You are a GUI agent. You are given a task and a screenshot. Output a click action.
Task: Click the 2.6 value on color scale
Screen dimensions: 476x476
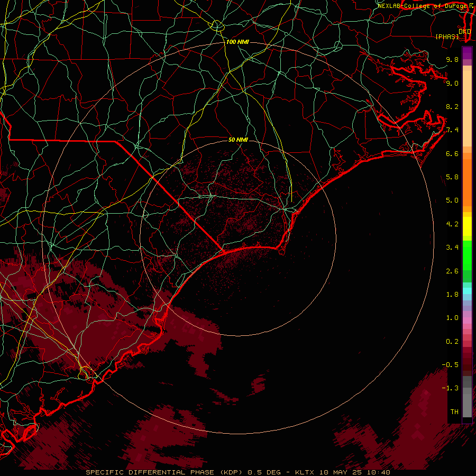pos(452,271)
